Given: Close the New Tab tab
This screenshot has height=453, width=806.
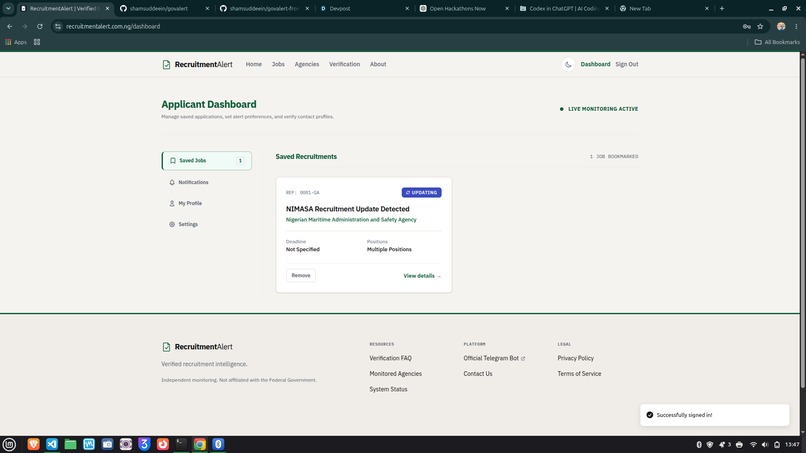Looking at the screenshot, I should coord(706,8).
